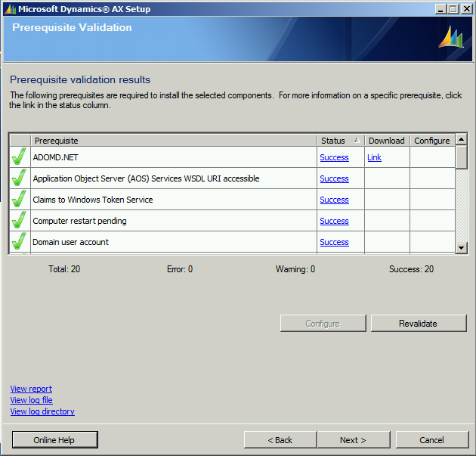Screen dimensions: 476x456
Task: Sort by the Status column header
Action: point(340,141)
